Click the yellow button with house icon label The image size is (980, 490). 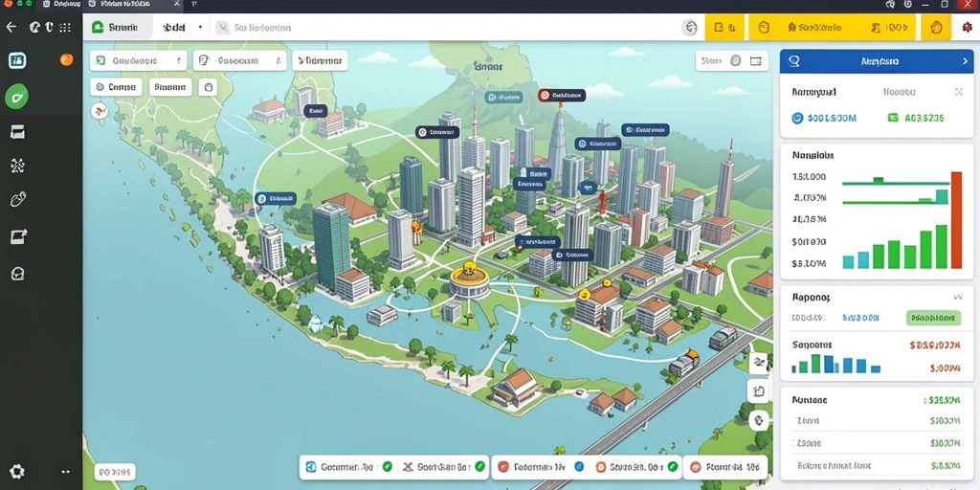[x=813, y=28]
